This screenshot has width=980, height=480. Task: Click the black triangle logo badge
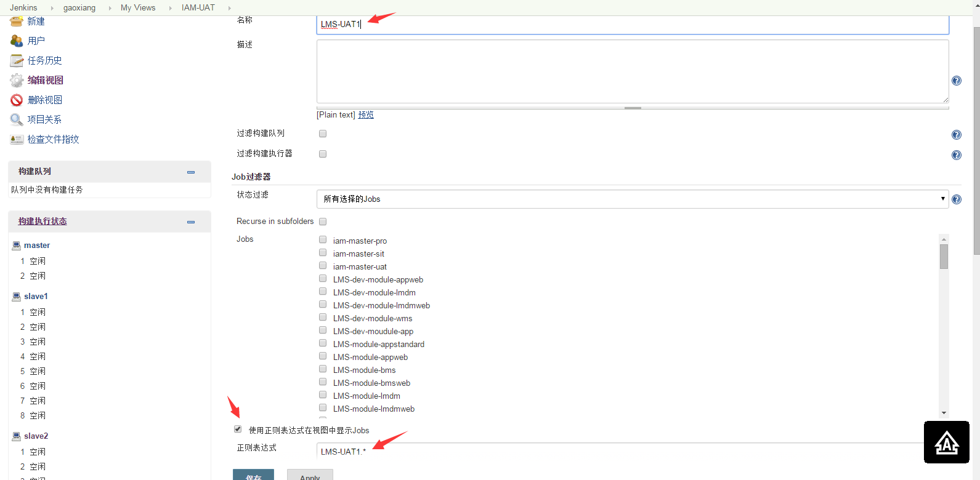[x=947, y=442]
